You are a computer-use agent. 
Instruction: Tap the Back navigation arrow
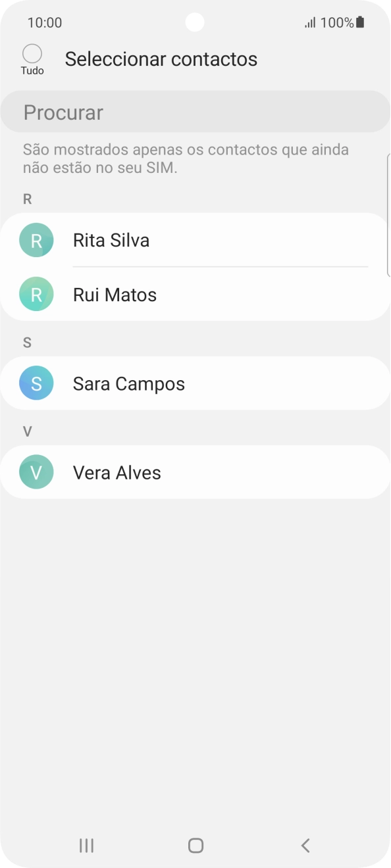tap(305, 846)
